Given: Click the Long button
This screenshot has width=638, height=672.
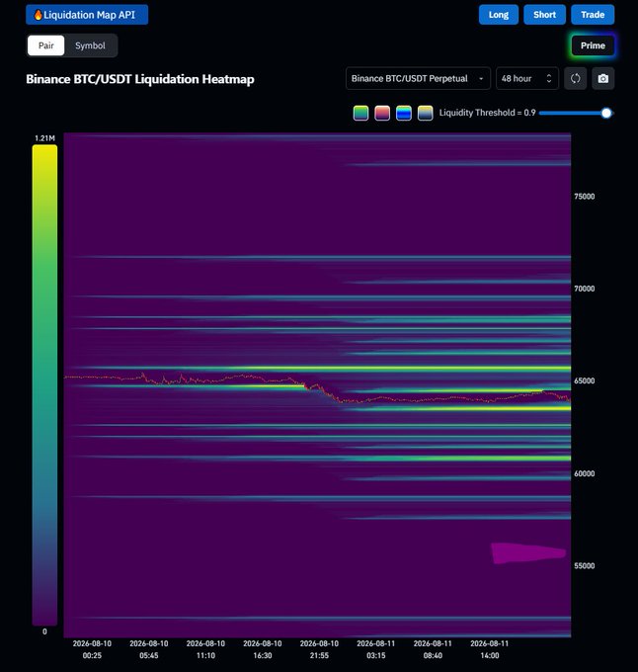Looking at the screenshot, I should point(499,15).
